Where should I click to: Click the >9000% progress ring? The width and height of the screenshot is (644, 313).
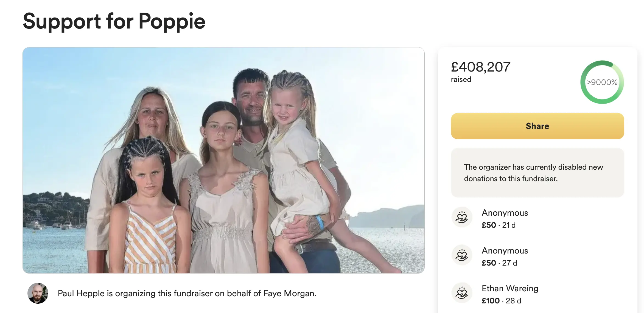point(602,82)
